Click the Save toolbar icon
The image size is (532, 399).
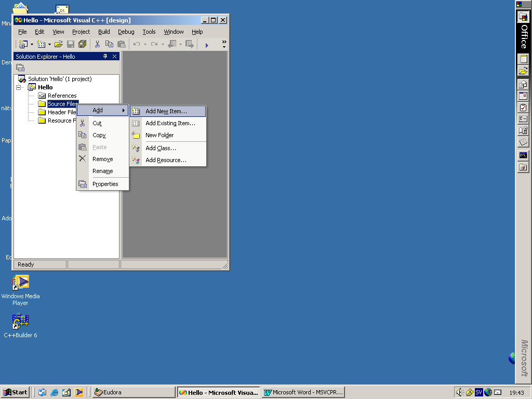pos(71,44)
